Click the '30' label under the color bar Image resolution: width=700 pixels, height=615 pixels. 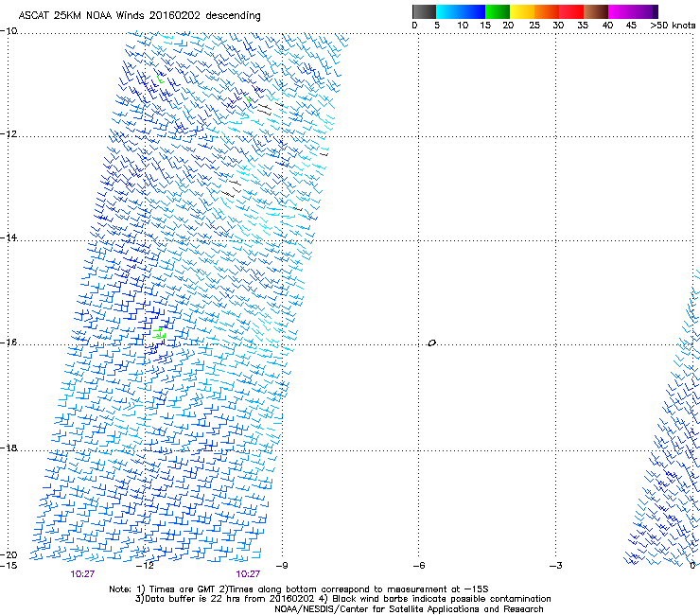(x=558, y=26)
